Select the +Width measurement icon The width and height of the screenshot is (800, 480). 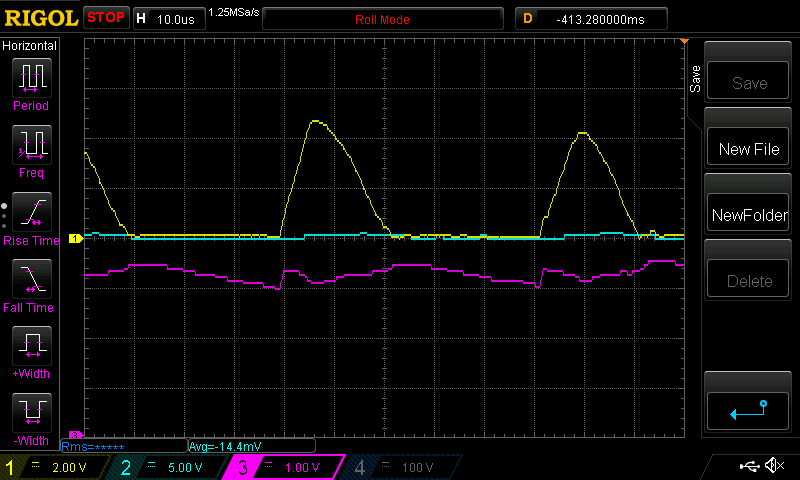coord(30,347)
